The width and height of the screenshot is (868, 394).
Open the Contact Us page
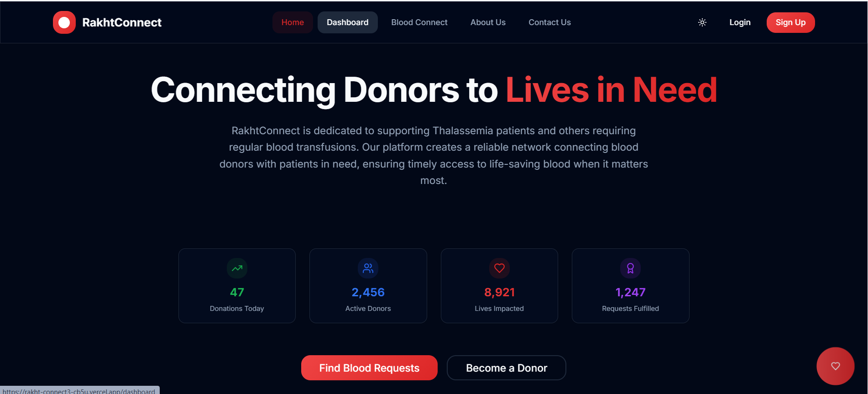(549, 22)
